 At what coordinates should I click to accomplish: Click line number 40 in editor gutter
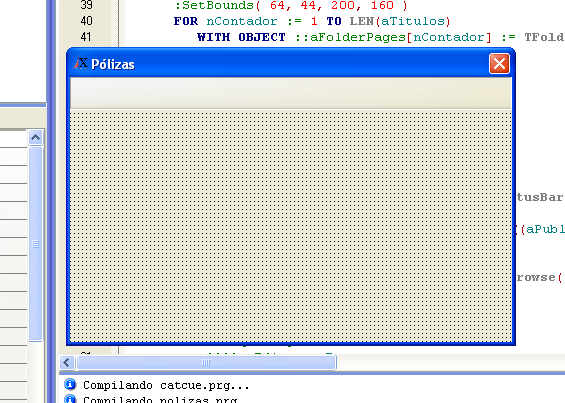pos(86,21)
